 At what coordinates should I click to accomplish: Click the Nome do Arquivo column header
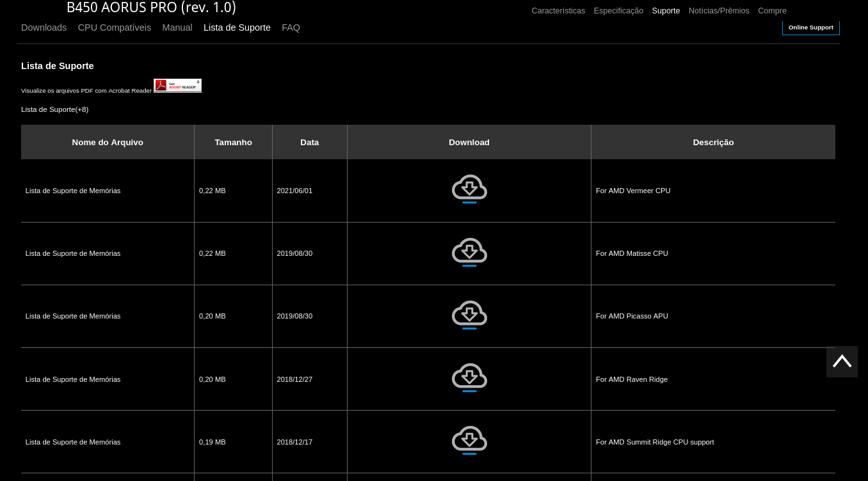coord(108,142)
